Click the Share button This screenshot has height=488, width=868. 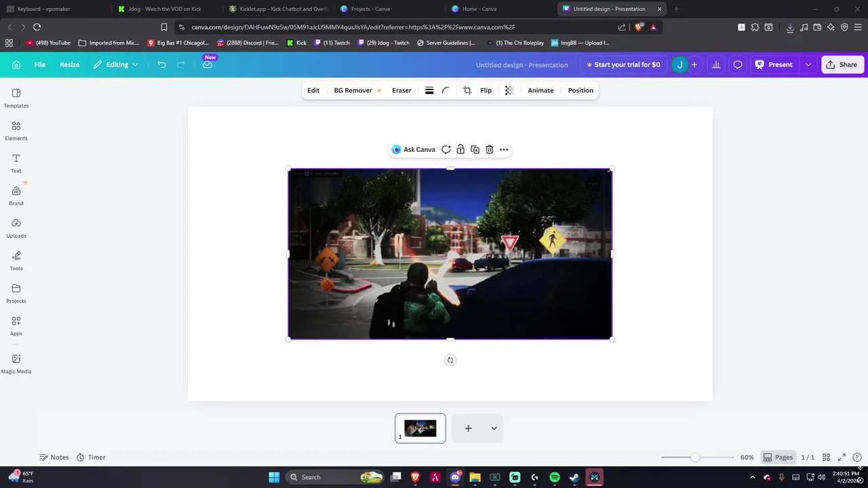coord(842,64)
